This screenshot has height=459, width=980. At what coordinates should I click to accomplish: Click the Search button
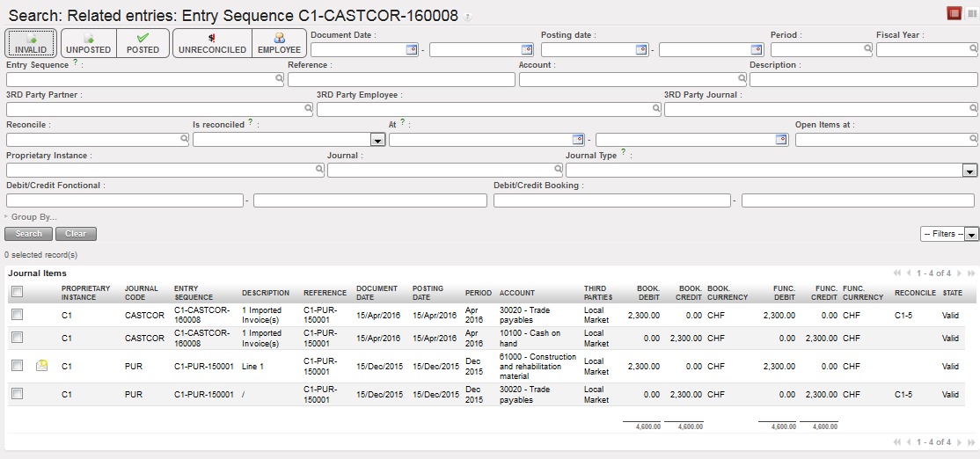(28, 234)
